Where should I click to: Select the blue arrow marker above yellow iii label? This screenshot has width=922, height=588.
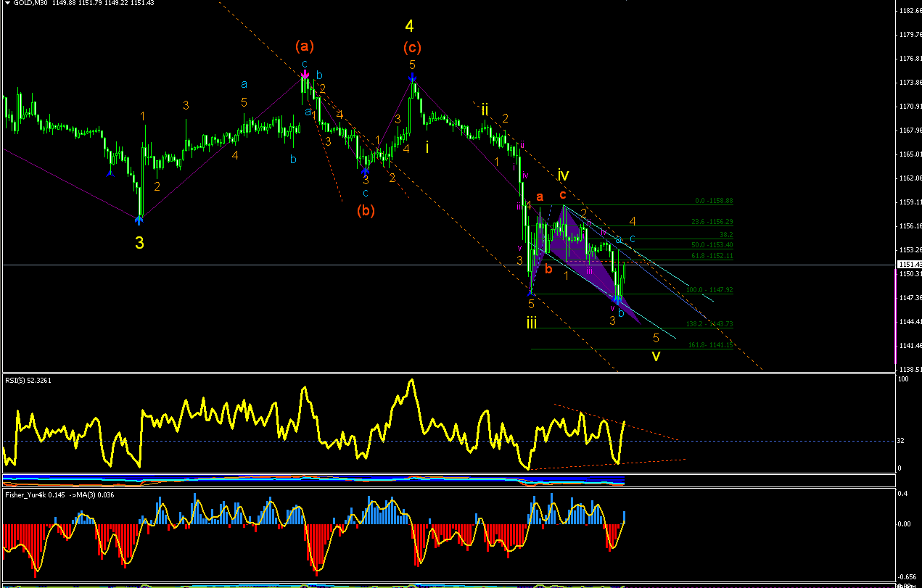tap(532, 290)
